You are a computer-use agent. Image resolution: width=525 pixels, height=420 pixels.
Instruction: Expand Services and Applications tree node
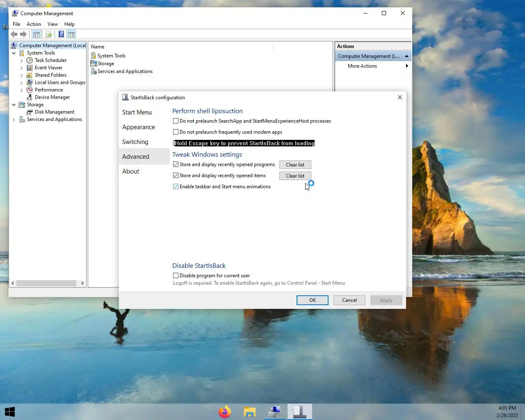click(x=14, y=119)
